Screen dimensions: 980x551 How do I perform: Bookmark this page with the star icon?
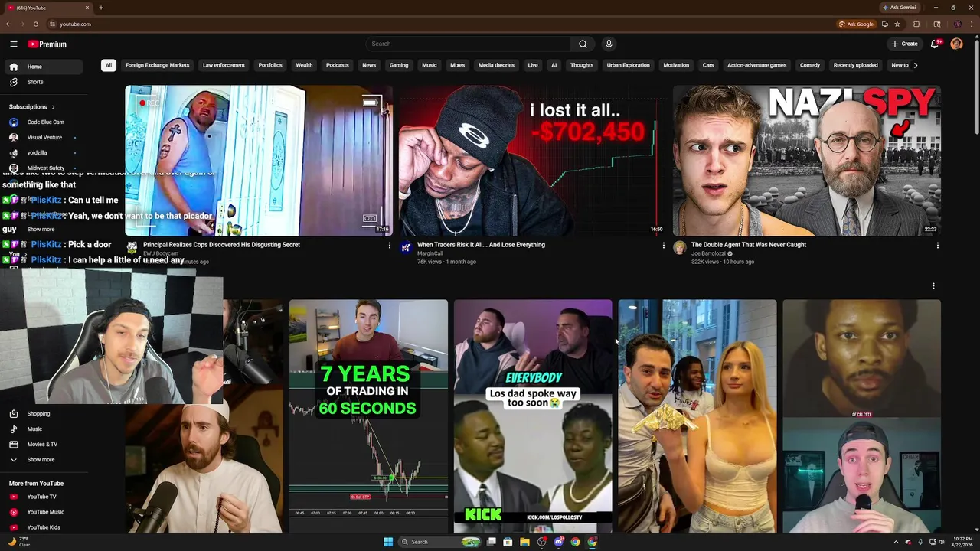point(897,24)
